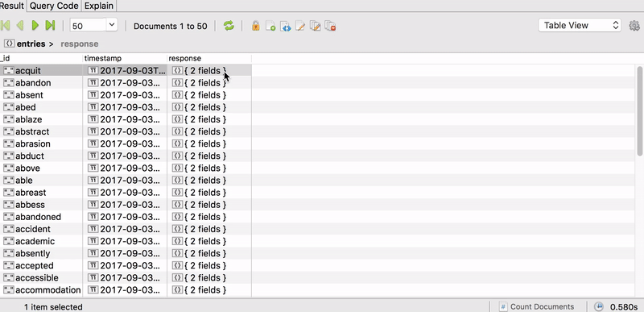Image resolution: width=644 pixels, height=312 pixels.
Task: Open the page size dropdown arrow
Action: [112, 25]
